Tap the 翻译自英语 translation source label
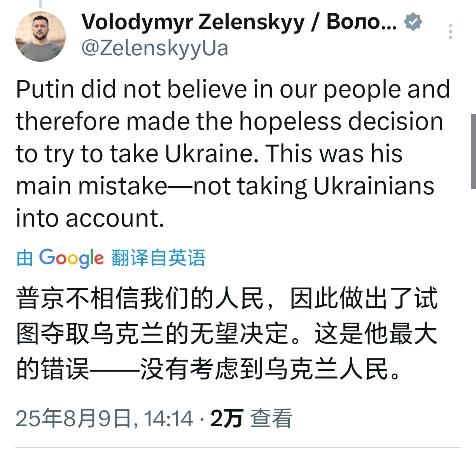The width and height of the screenshot is (476, 456). pyautogui.click(x=158, y=258)
